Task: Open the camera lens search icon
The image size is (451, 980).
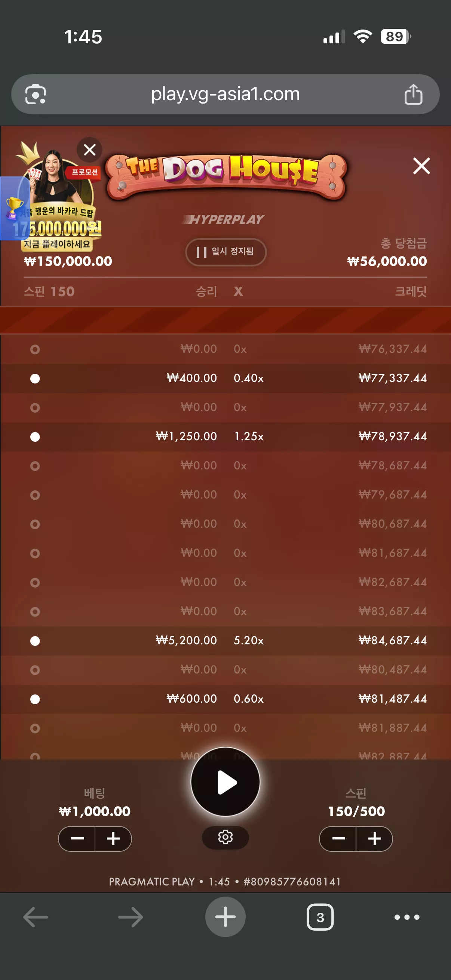Action: pos(36,94)
